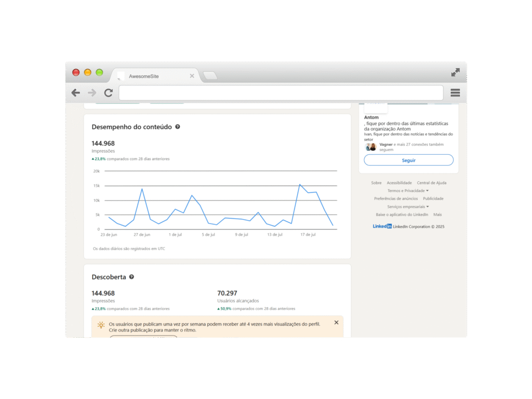Open the Acessibilidade footer link

tap(399, 183)
